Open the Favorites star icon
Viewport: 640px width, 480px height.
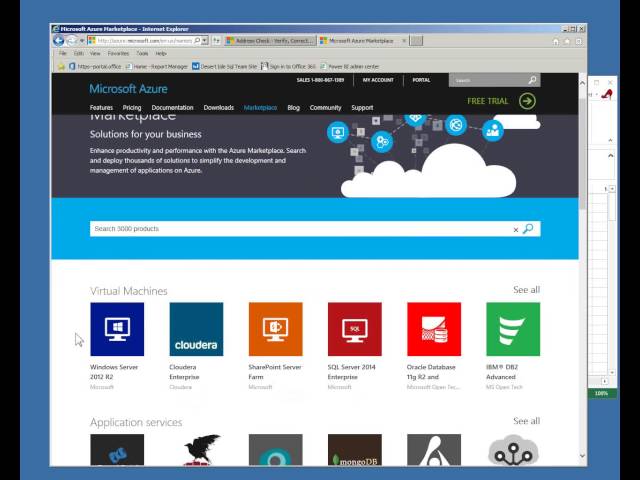coord(567,41)
